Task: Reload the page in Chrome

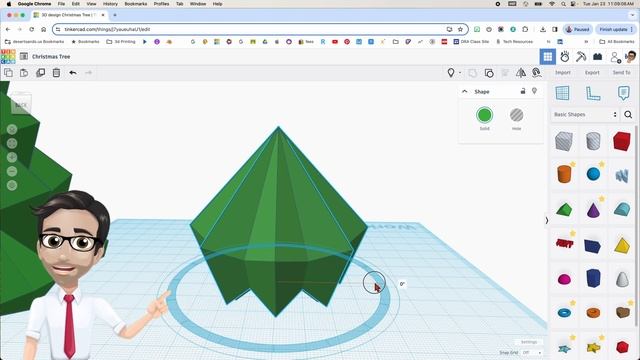Action: point(31,29)
